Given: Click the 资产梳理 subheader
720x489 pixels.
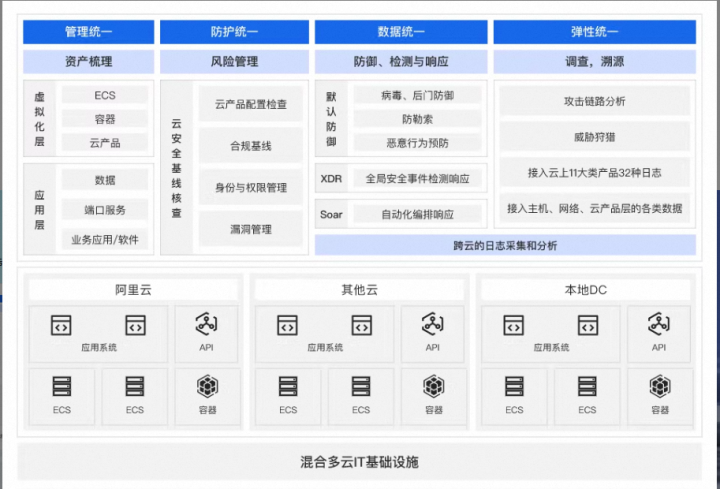Looking at the screenshot, I should click(89, 62).
